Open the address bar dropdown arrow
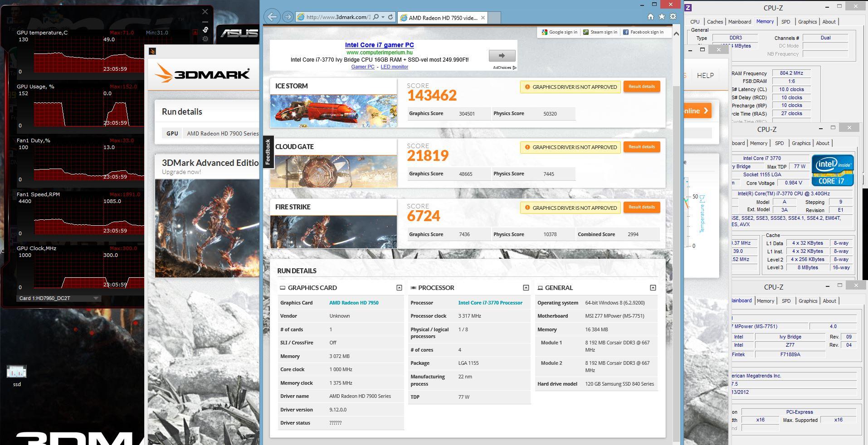The height and width of the screenshot is (445, 868). pos(383,17)
